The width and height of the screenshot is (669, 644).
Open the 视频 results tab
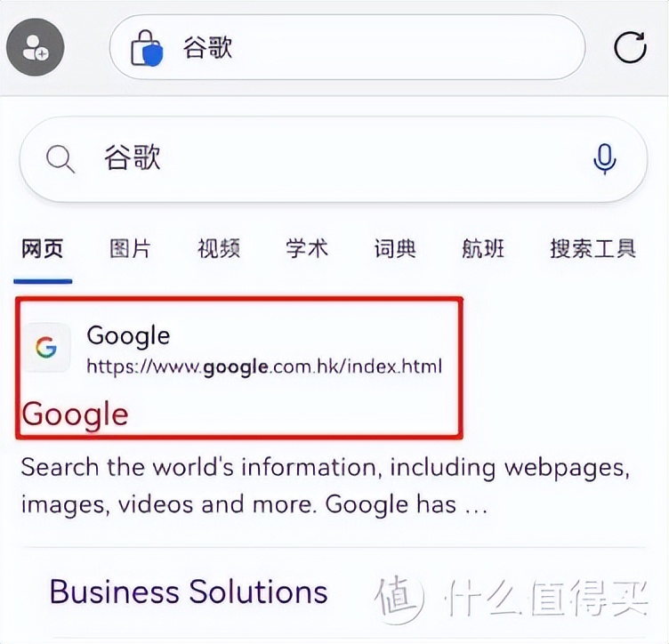pyautogui.click(x=219, y=249)
